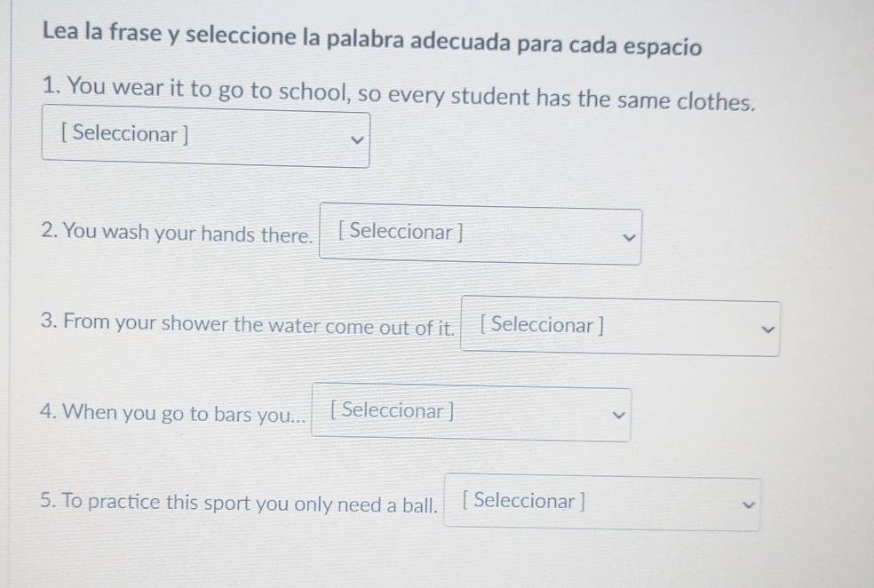Open the dropdown beside "When you go to bars you..."
Screen dimensions: 874x588
[472, 414]
